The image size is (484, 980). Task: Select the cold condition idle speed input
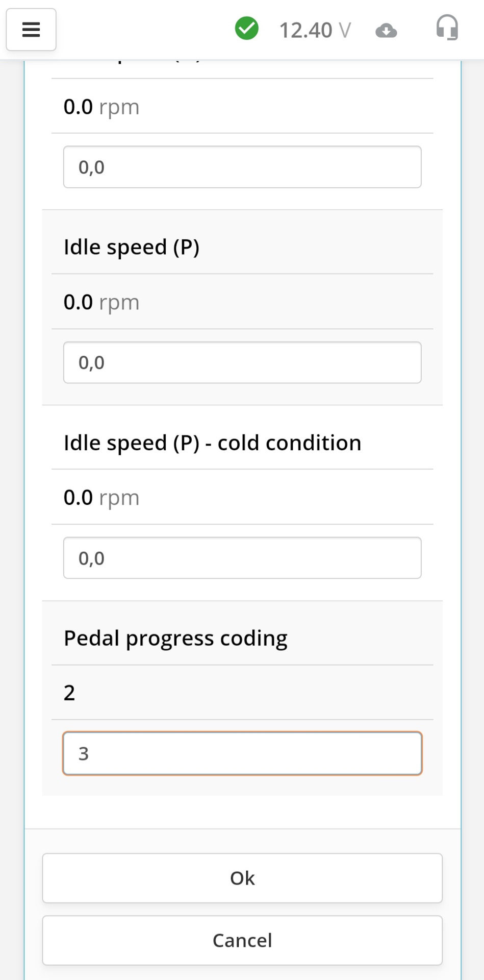coord(242,558)
